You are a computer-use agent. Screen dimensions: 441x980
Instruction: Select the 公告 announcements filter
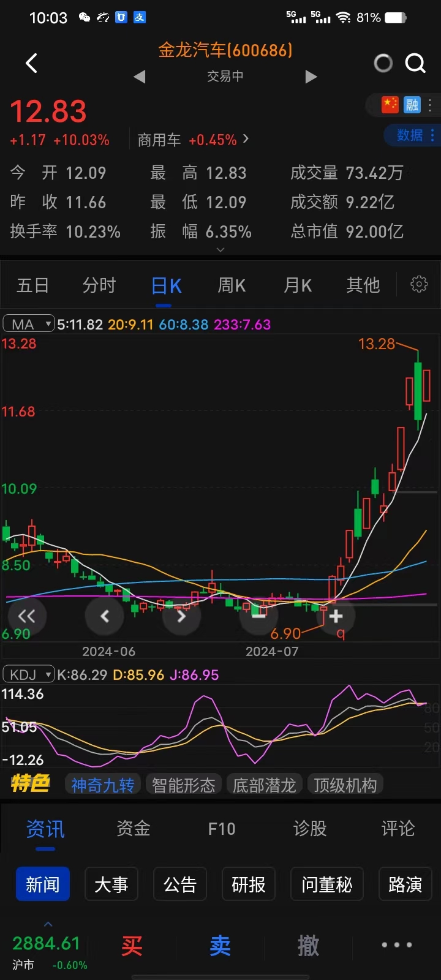(180, 884)
